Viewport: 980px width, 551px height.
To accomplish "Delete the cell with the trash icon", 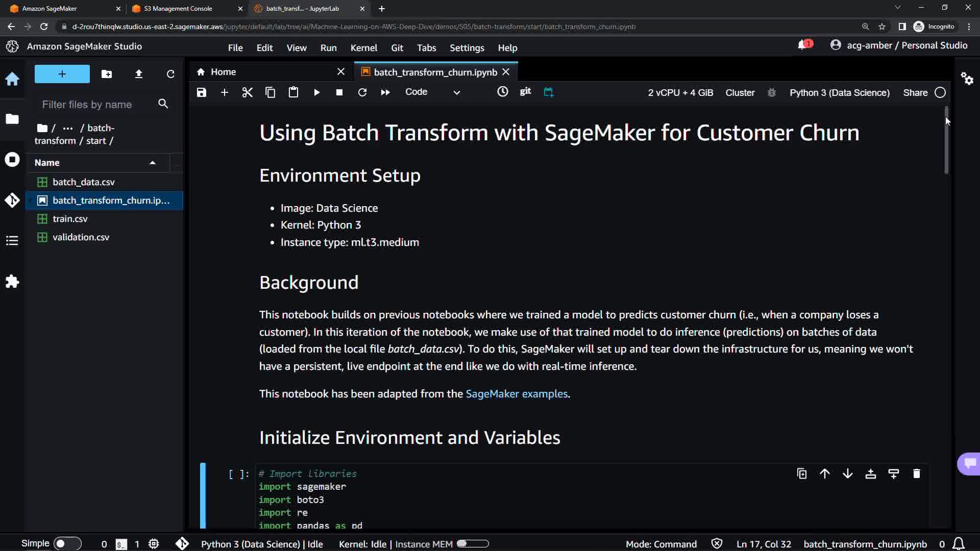I will (916, 474).
